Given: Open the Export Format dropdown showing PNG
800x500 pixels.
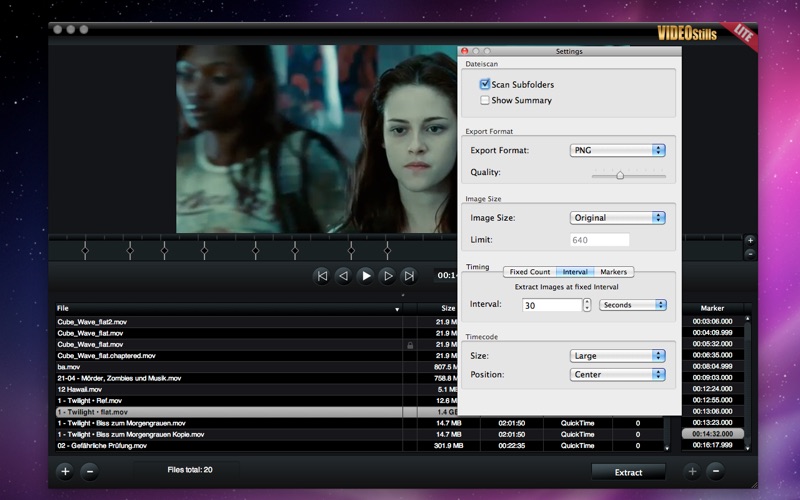Looking at the screenshot, I should coord(617,150).
